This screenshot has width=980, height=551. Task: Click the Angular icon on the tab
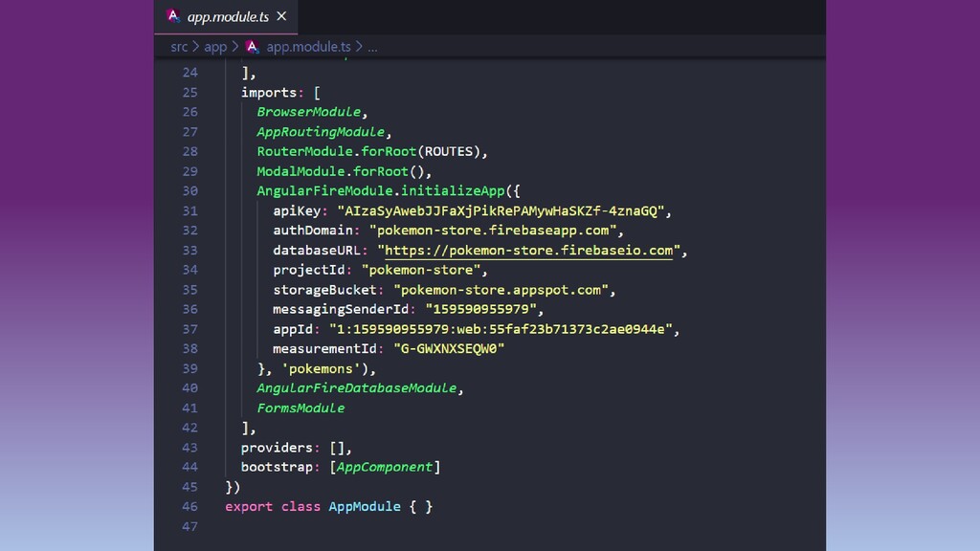[x=173, y=15]
